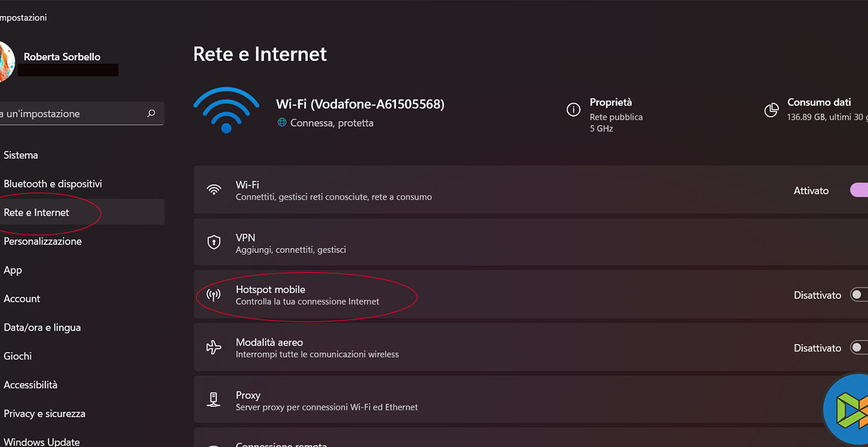Click the Proxy server icon
The image size is (868, 447).
pyautogui.click(x=214, y=400)
